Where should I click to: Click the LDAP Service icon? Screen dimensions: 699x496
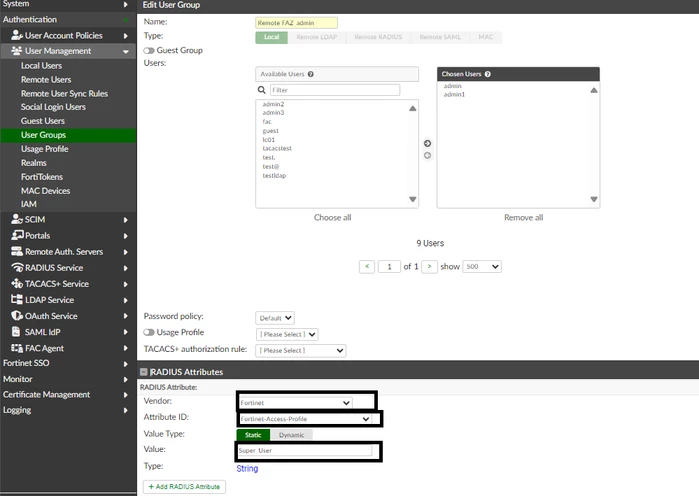click(x=17, y=299)
